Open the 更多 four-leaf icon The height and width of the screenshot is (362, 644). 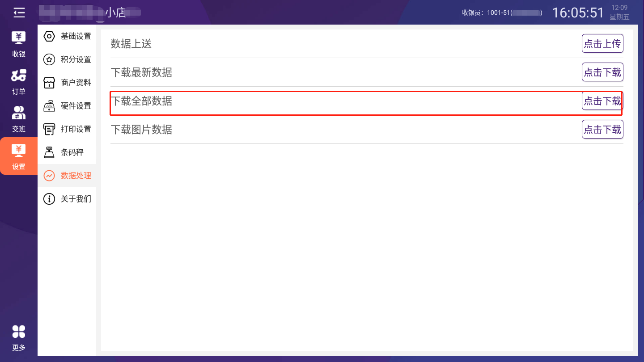pyautogui.click(x=19, y=332)
